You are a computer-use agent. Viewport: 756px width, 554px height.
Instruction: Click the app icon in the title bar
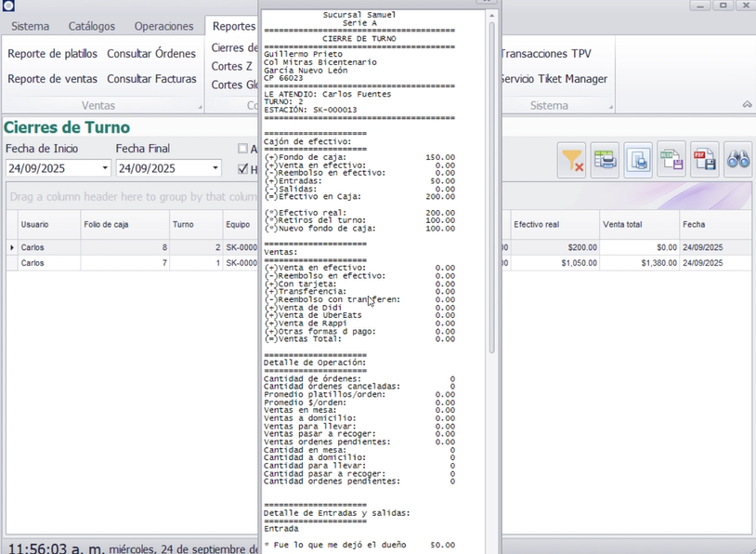(8, 7)
